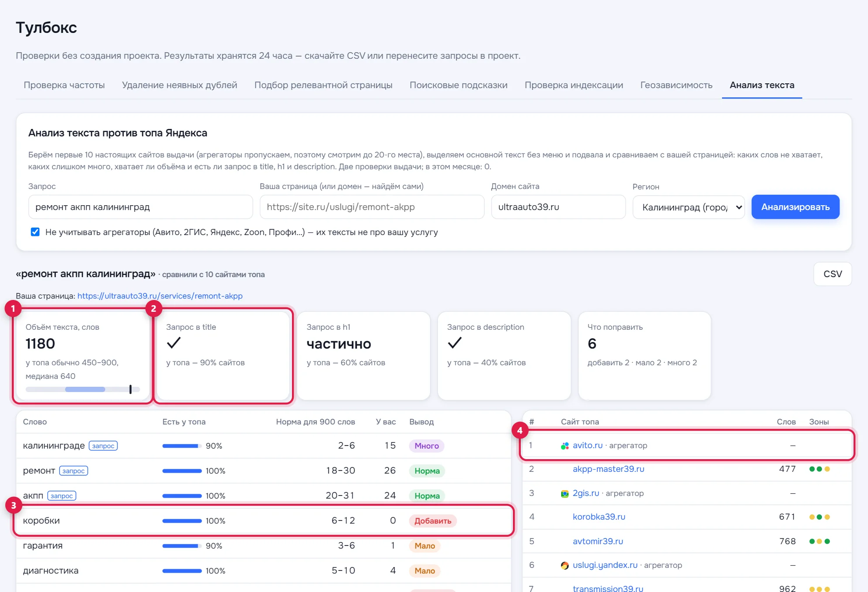Click progress bar in коробки row
868x592 pixels.
(x=182, y=521)
